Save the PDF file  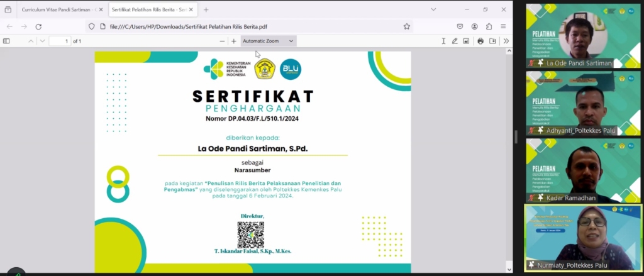coord(492,41)
